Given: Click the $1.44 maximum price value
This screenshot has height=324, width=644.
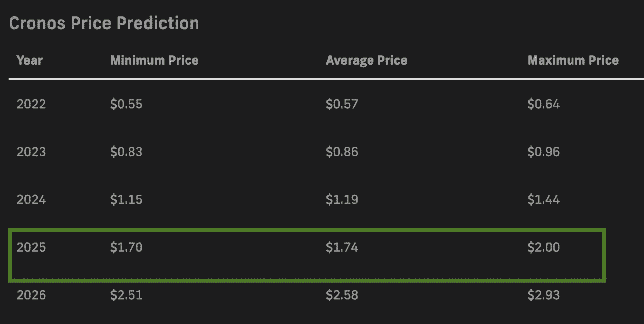Looking at the screenshot, I should click(543, 200).
